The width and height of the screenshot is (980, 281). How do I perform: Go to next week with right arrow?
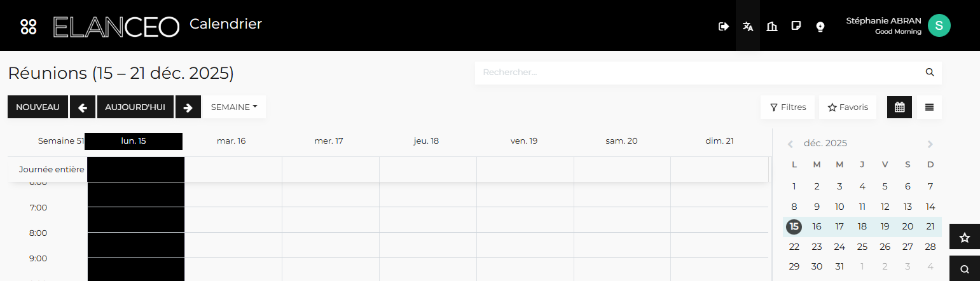(188, 107)
